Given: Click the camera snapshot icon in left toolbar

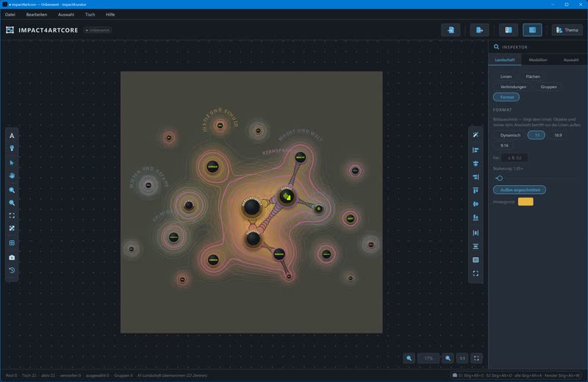Looking at the screenshot, I should coord(12,258).
